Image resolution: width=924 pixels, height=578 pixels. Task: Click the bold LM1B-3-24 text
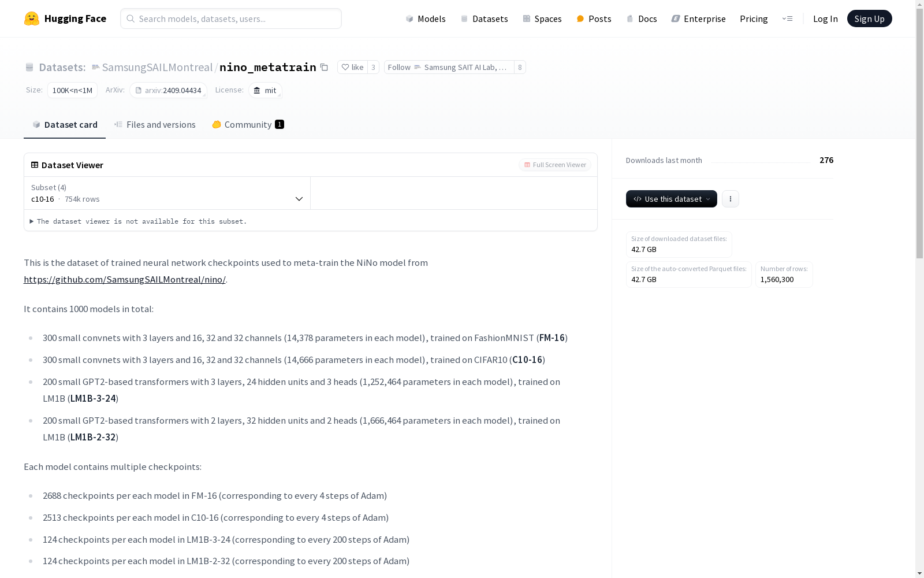click(x=93, y=398)
